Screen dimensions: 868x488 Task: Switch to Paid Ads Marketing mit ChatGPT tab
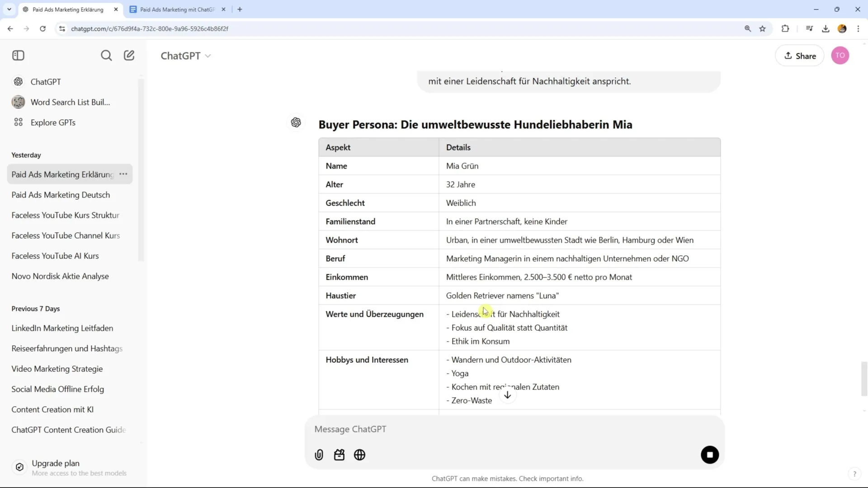[177, 9]
